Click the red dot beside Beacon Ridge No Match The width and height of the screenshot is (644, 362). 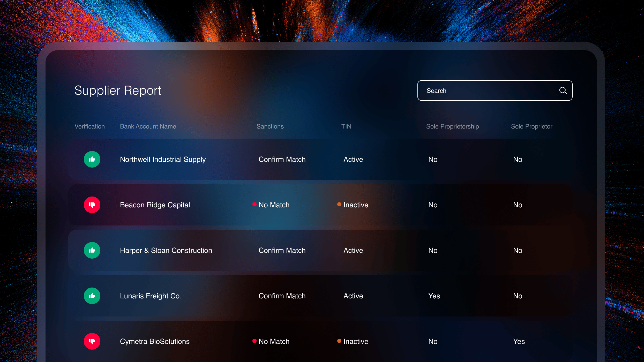[254, 204]
